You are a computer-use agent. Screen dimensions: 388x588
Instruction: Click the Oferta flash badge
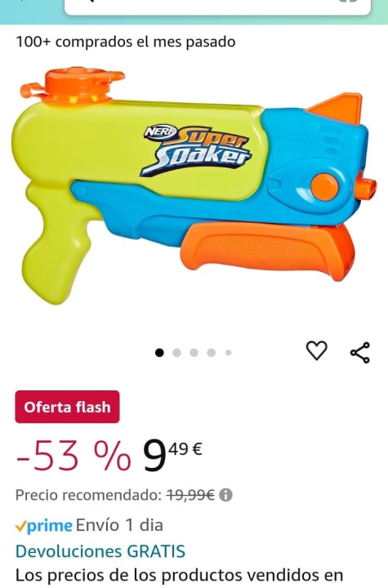coord(68,407)
